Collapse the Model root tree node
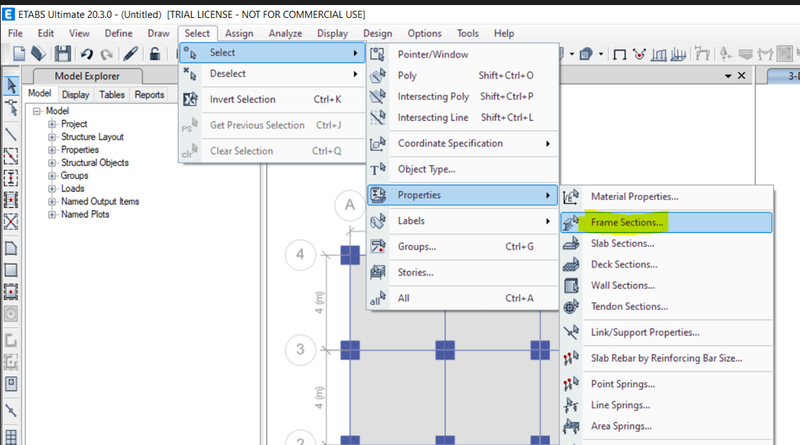The image size is (800, 445). 37,111
